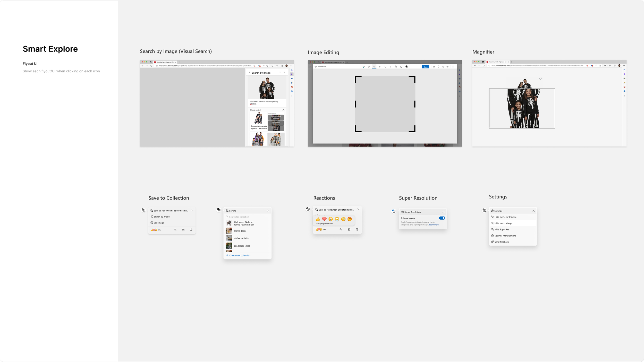Click Super Resolution HD icon in Reactions flyout
This screenshot has height=362, width=644.
pos(349,229)
